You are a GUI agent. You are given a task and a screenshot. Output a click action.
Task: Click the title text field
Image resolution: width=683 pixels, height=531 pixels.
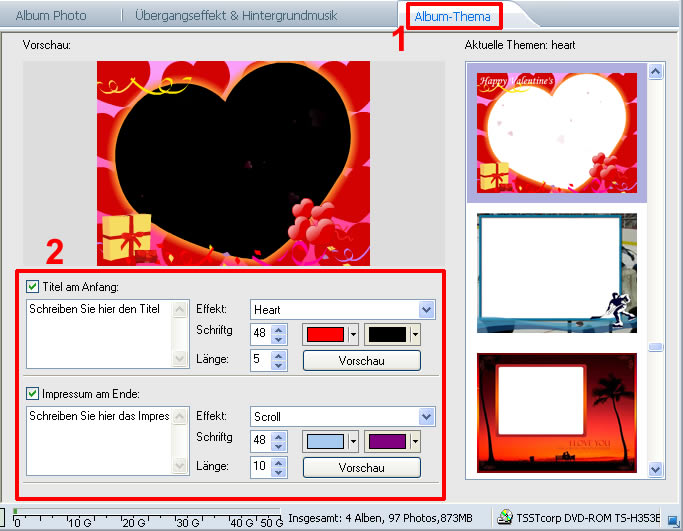pyautogui.click(x=99, y=334)
